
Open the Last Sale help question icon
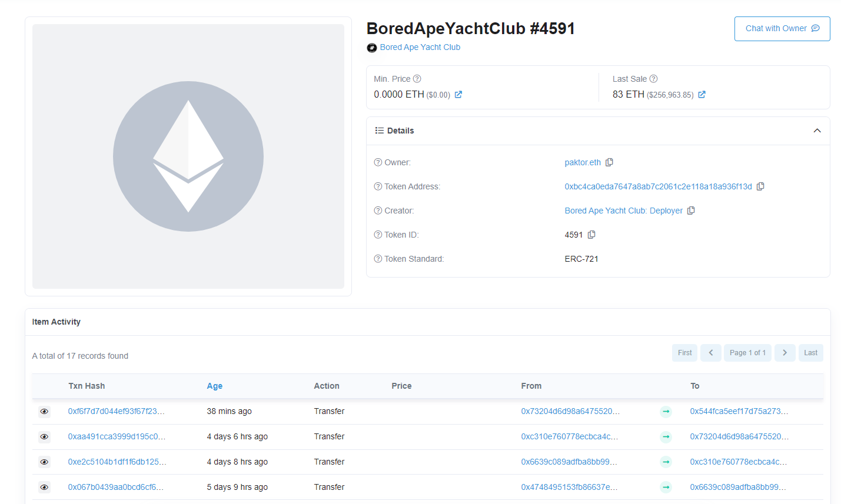click(653, 79)
